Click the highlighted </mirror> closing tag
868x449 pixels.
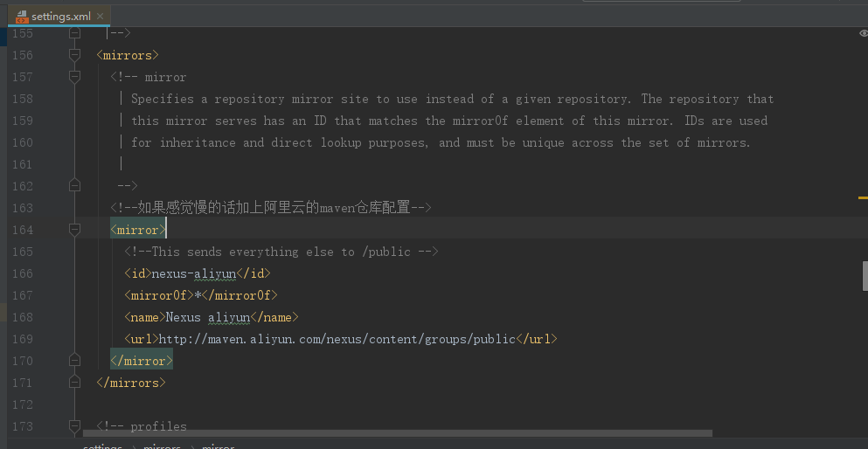point(141,361)
